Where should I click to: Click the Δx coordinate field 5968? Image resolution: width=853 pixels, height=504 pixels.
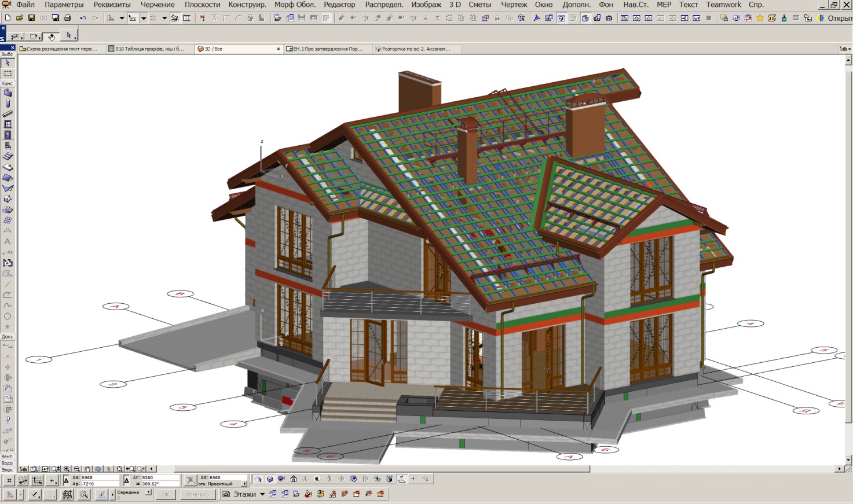(x=100, y=478)
